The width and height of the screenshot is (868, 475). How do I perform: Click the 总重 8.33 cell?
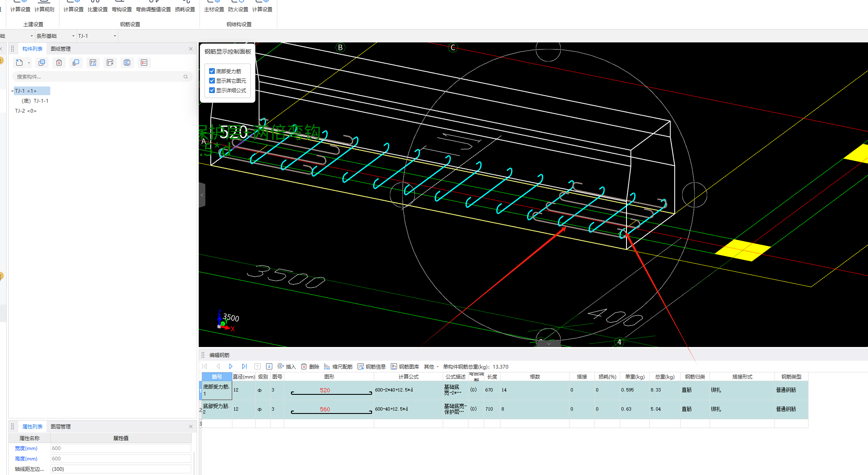coord(664,390)
